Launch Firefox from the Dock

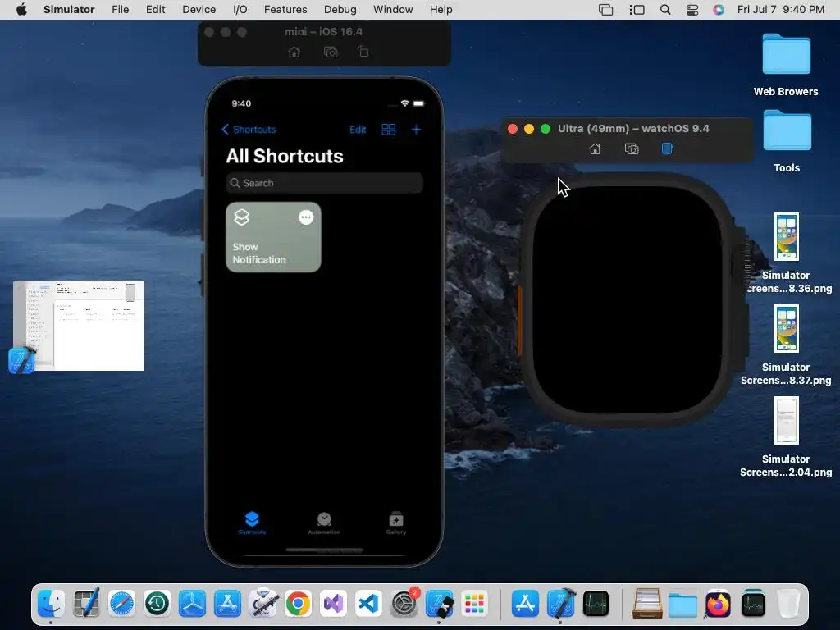pos(718,604)
